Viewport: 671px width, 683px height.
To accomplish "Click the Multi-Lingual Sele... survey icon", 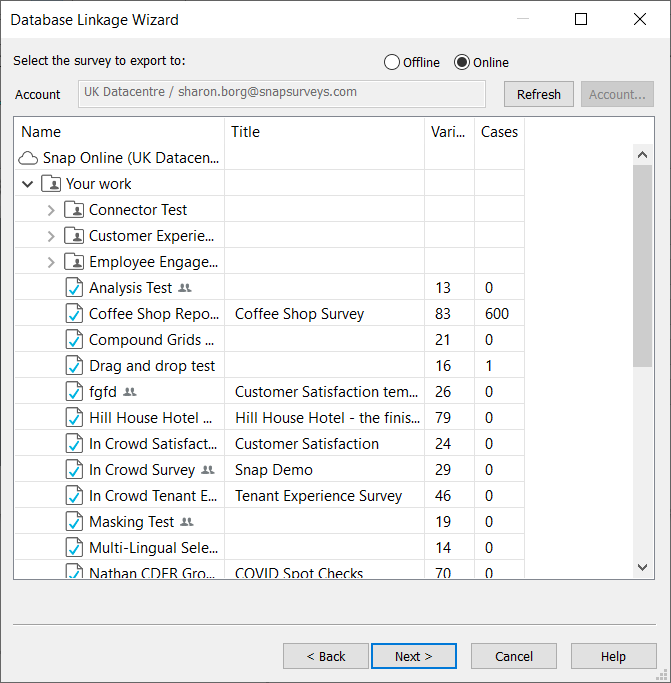I will click(x=74, y=548).
